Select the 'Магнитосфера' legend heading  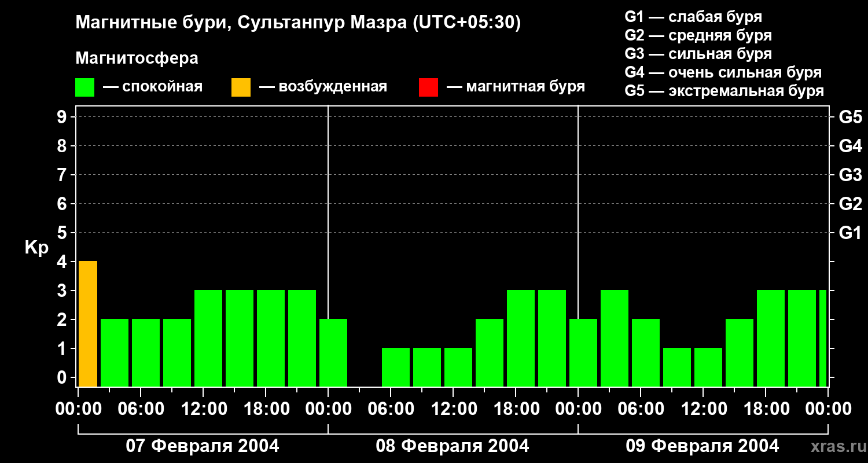click(137, 59)
